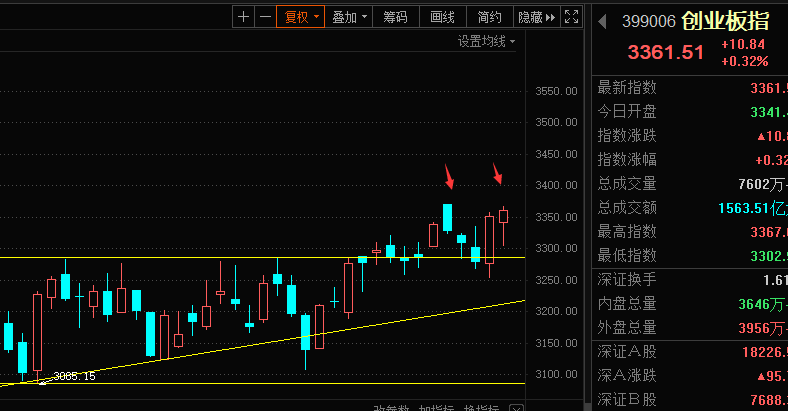Click the 3956万 outer volume value

pyautogui.click(x=762, y=328)
